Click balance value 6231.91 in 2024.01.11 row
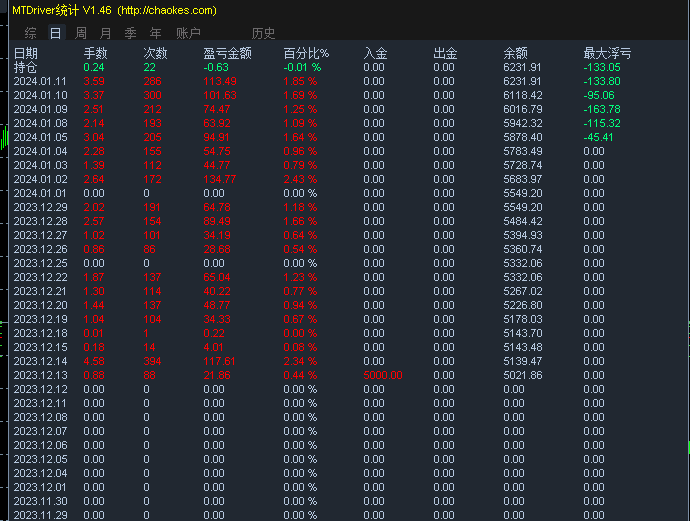The height and width of the screenshot is (521, 690). pos(523,81)
